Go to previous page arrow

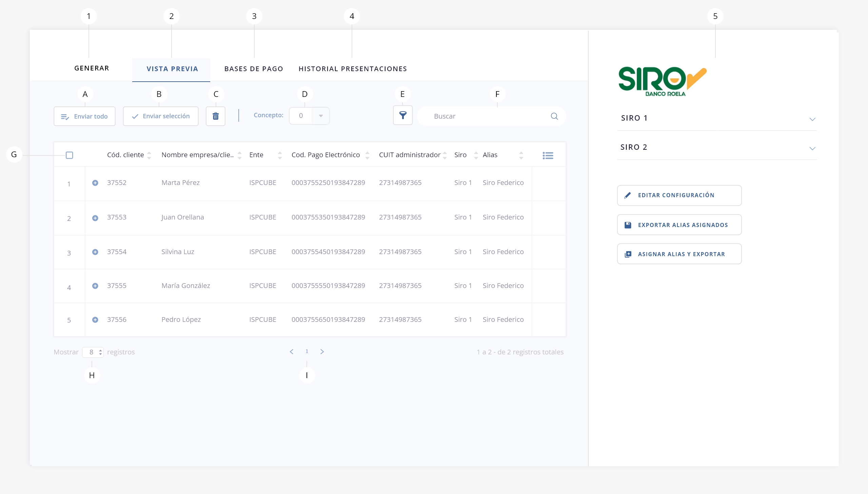[x=292, y=351]
